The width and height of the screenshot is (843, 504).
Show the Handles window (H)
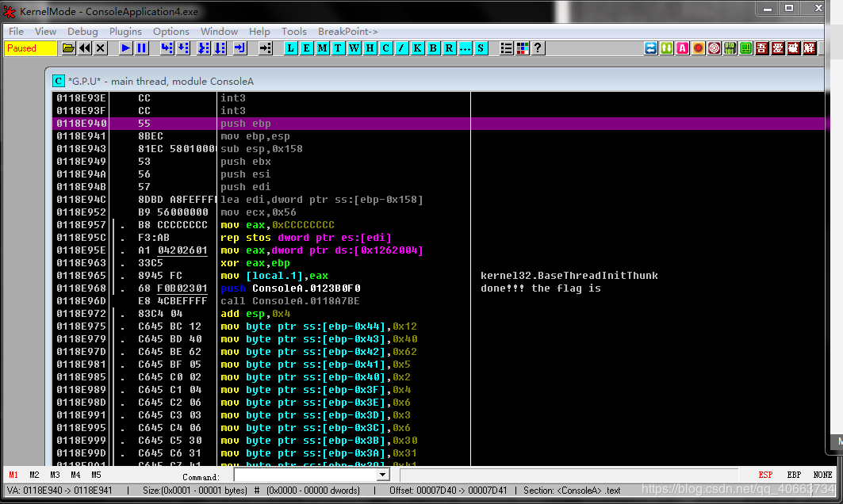click(x=370, y=48)
